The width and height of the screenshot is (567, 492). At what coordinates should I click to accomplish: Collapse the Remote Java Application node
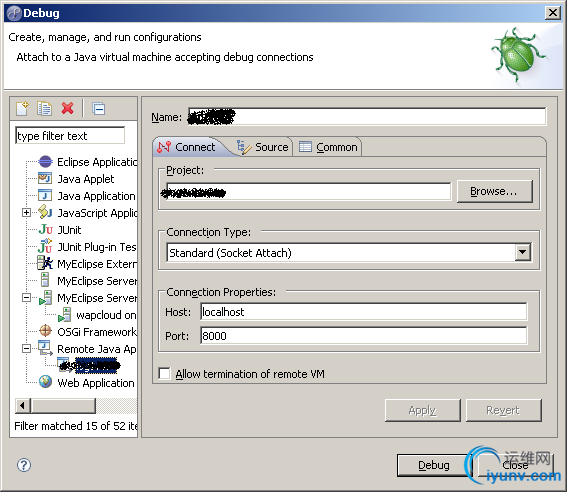(x=26, y=348)
